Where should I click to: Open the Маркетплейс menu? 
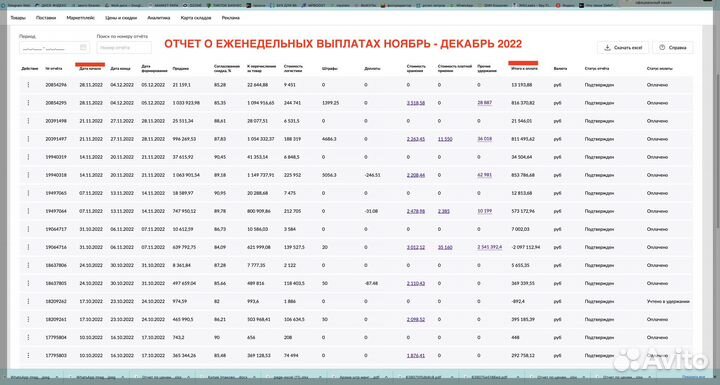coord(80,18)
